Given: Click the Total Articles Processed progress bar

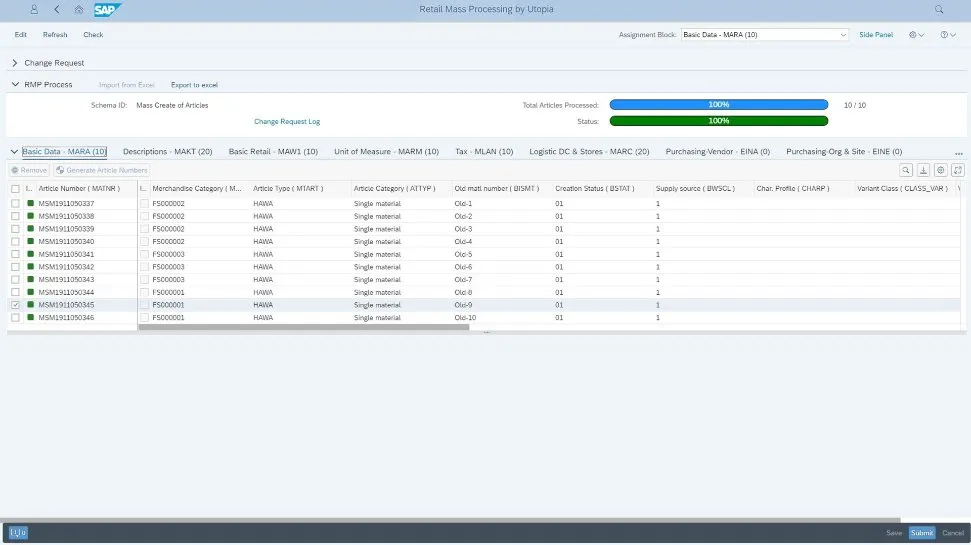Looking at the screenshot, I should coord(718,104).
